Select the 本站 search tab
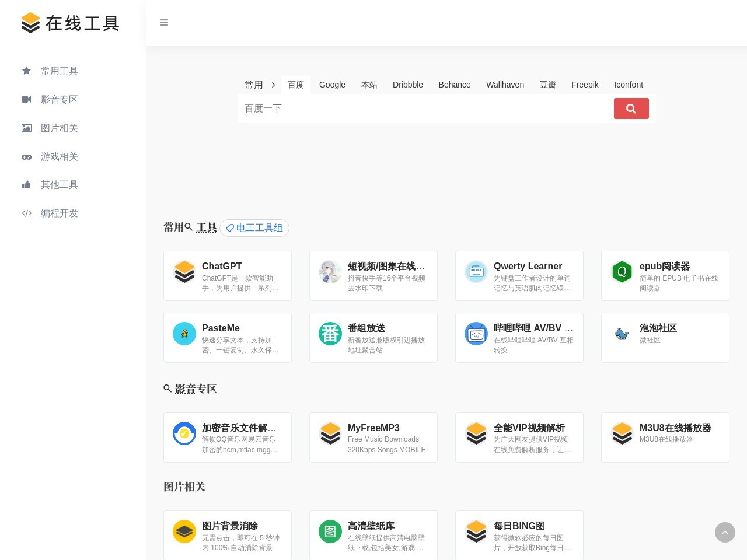Screen dimensions: 747x560 click(x=369, y=85)
